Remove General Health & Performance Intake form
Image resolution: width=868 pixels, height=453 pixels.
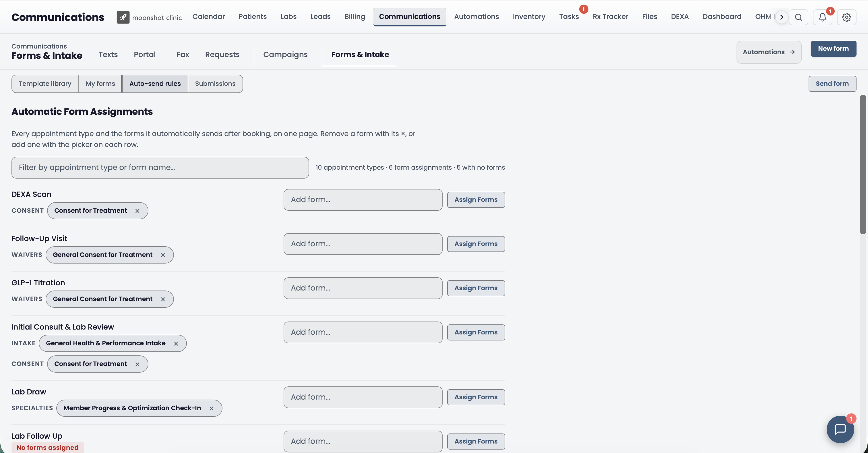click(x=176, y=343)
